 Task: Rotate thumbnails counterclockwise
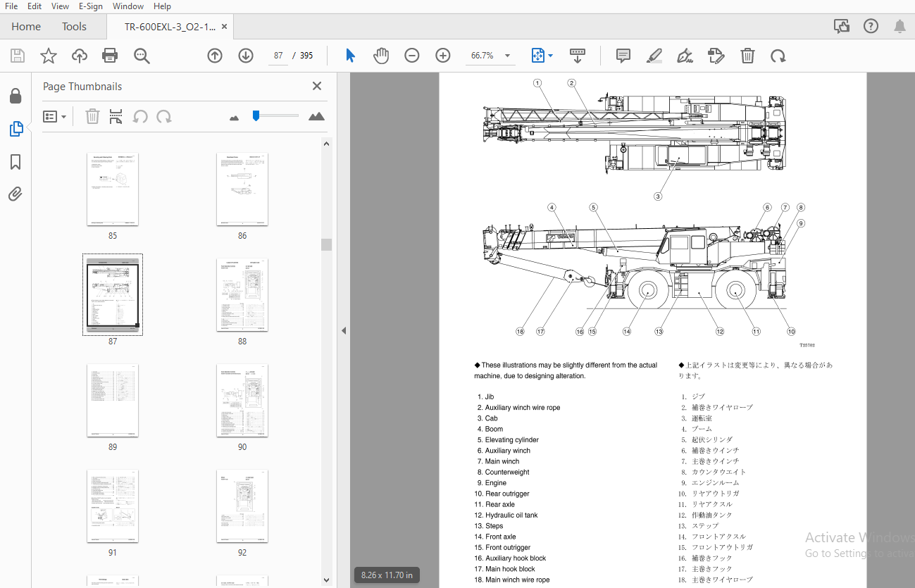click(x=141, y=116)
